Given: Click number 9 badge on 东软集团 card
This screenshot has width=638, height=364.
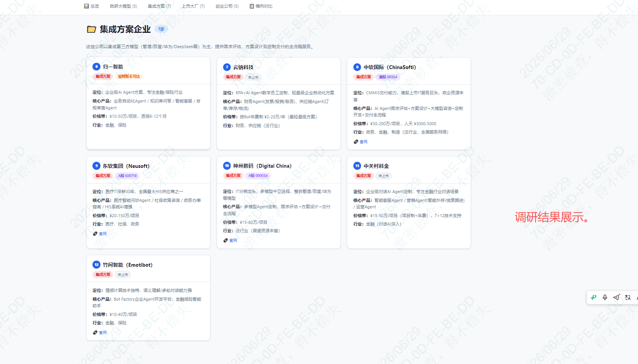Looking at the screenshot, I should pyautogui.click(x=96, y=166).
